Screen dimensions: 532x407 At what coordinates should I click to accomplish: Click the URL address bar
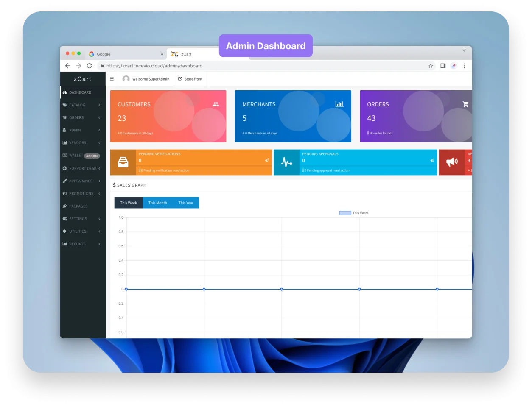pyautogui.click(x=267, y=66)
